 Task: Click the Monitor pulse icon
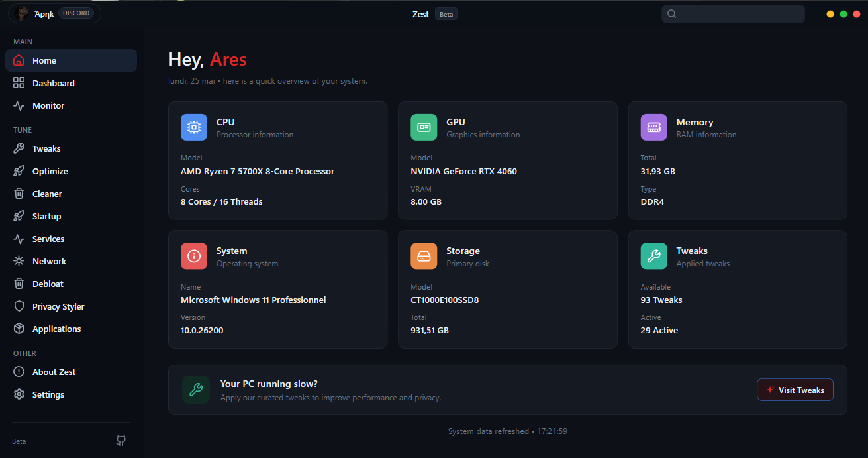[x=19, y=105]
